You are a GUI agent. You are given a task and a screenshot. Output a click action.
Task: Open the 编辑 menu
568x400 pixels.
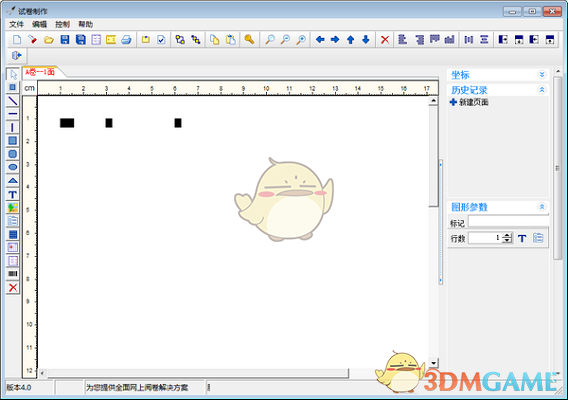(x=39, y=24)
